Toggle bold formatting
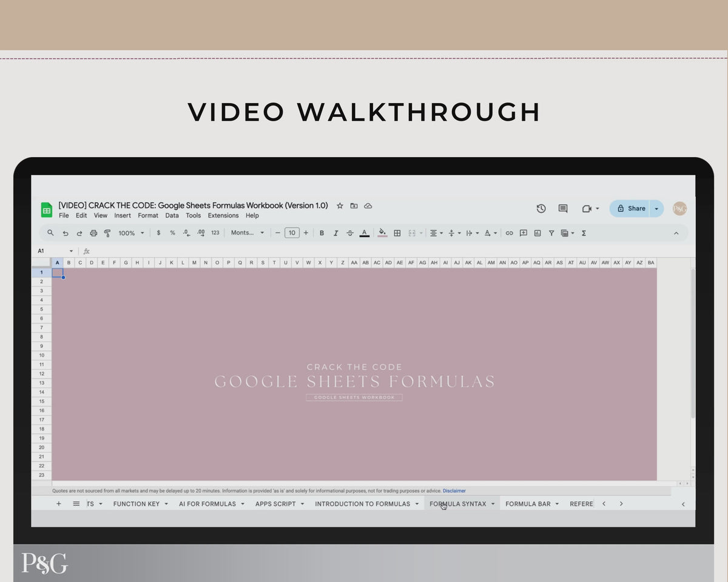 (322, 233)
